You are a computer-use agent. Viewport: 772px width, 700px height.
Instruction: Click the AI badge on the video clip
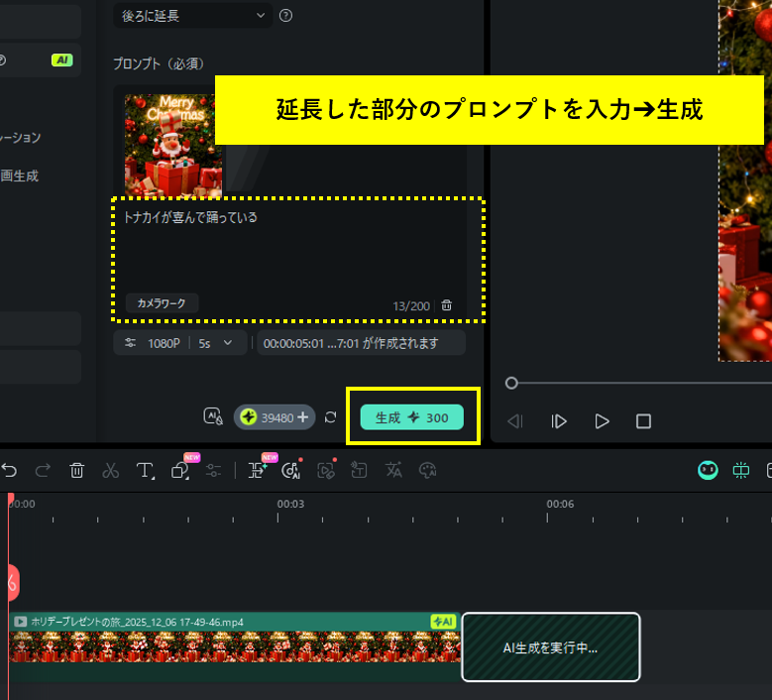[443, 622]
